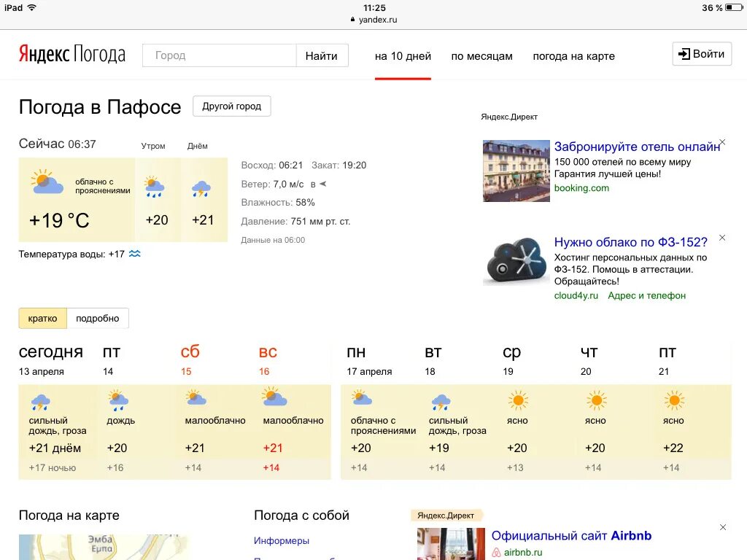
Task: Click the Погода с собой heading
Action: (301, 516)
